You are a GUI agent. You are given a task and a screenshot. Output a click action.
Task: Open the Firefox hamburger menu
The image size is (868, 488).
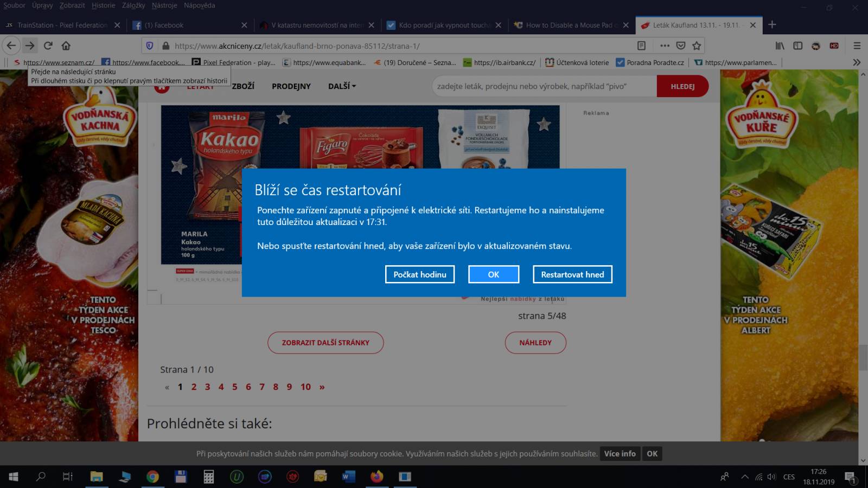(857, 46)
